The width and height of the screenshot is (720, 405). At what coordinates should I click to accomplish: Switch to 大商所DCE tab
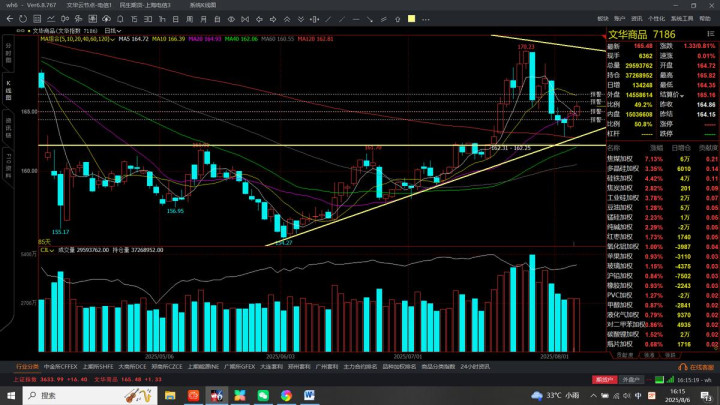click(x=132, y=366)
